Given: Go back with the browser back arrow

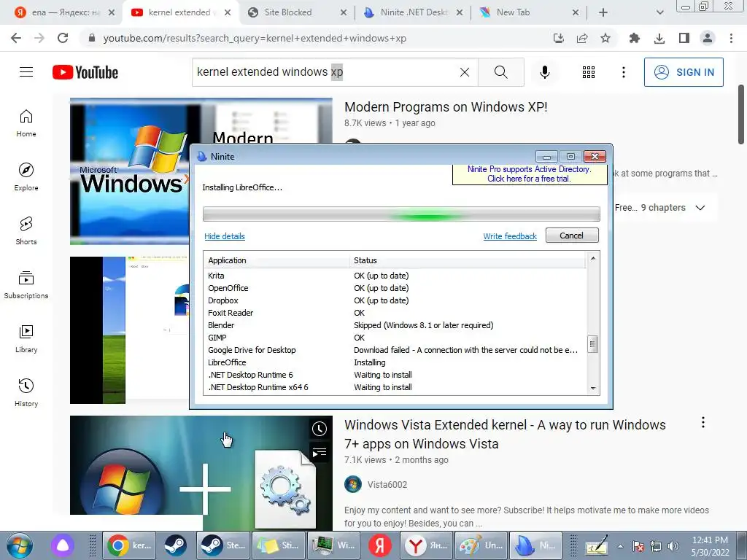Looking at the screenshot, I should (16, 38).
